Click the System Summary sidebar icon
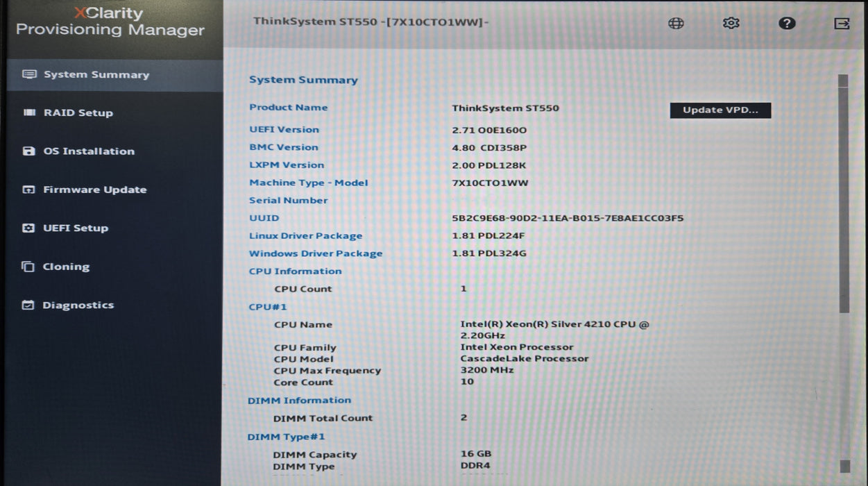Image resolution: width=868 pixels, height=486 pixels. click(x=29, y=74)
